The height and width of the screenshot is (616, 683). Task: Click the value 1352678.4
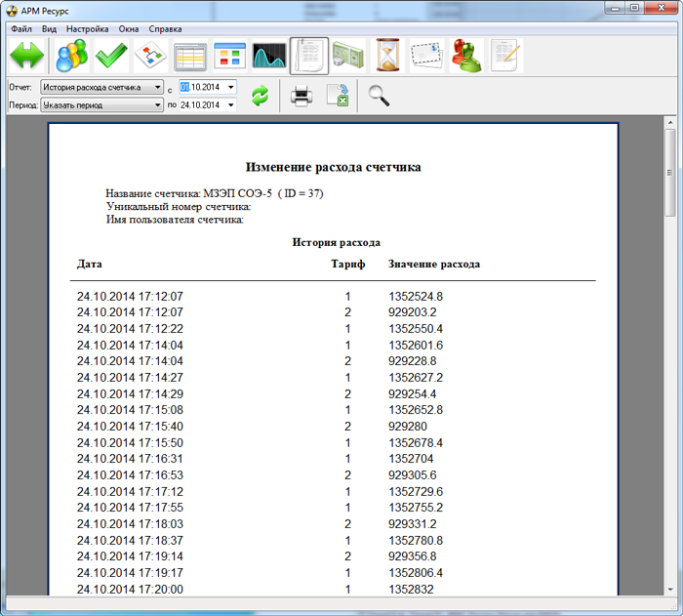click(x=416, y=443)
